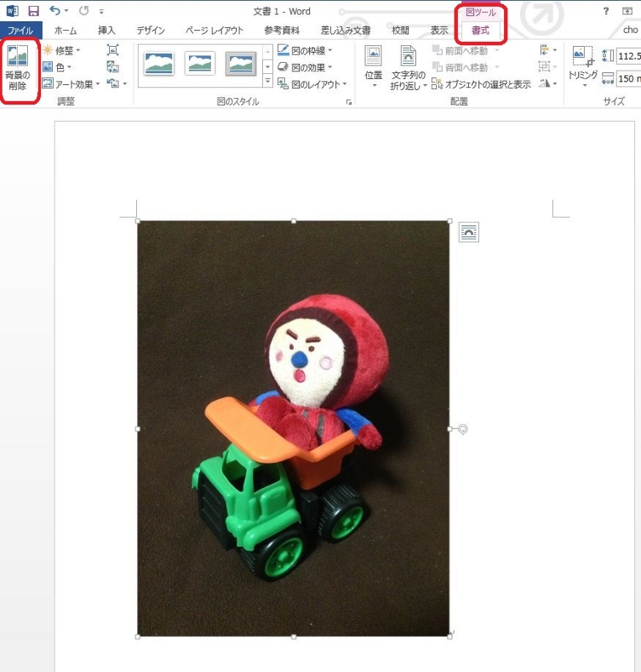Select the third picture style with gray frame

coord(240,65)
